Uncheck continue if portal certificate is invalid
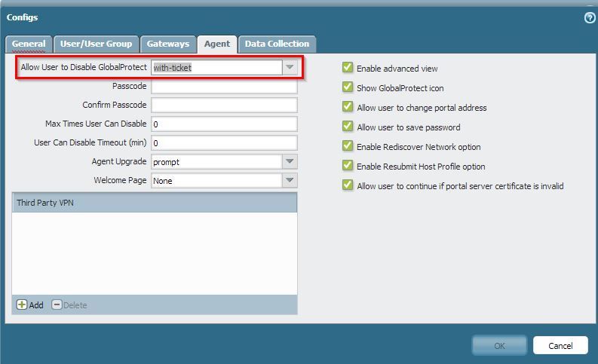598x364 pixels. click(x=348, y=185)
